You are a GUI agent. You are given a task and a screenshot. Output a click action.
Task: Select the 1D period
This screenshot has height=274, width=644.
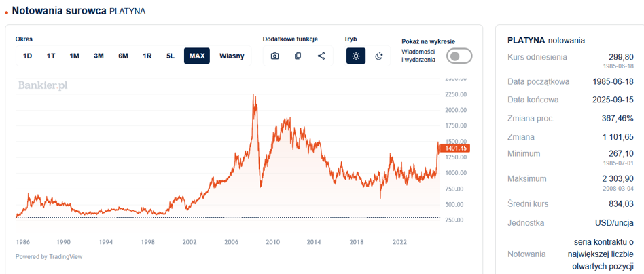click(28, 56)
